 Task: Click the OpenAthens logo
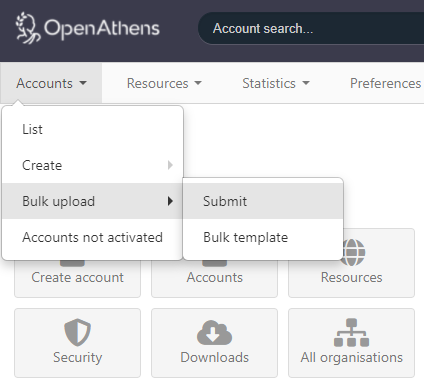88,28
